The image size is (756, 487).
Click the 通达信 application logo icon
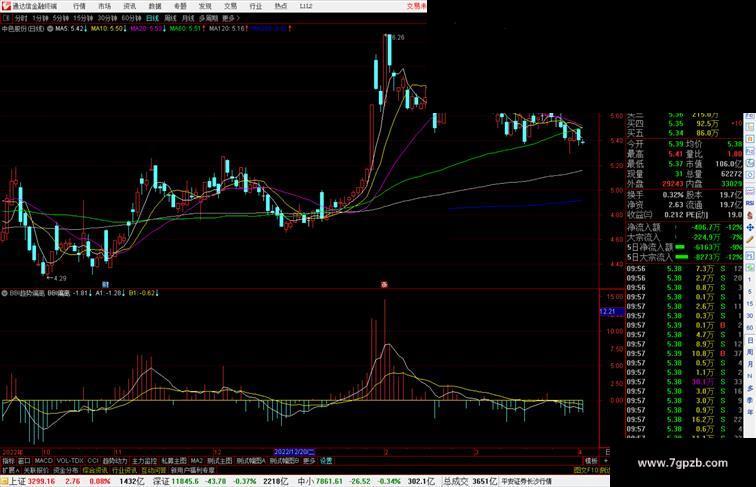[x=5, y=6]
